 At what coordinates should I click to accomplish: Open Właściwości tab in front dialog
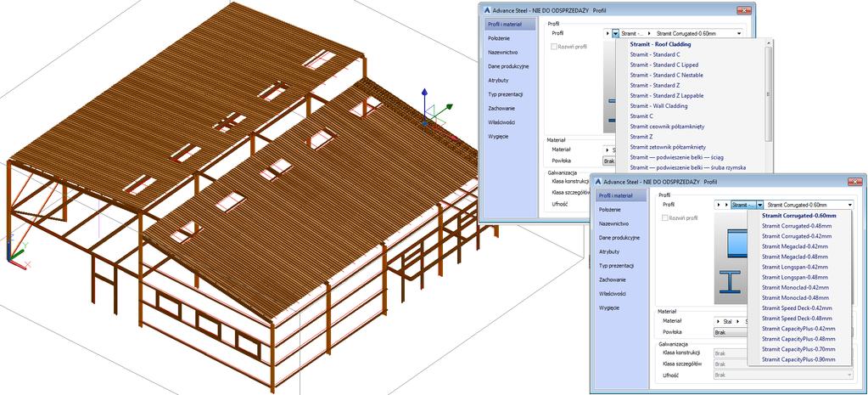(613, 294)
